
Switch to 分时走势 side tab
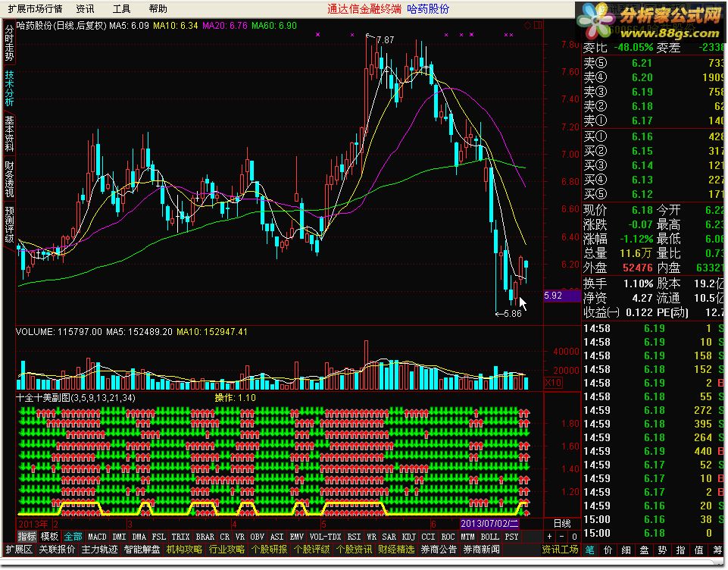pyautogui.click(x=9, y=42)
